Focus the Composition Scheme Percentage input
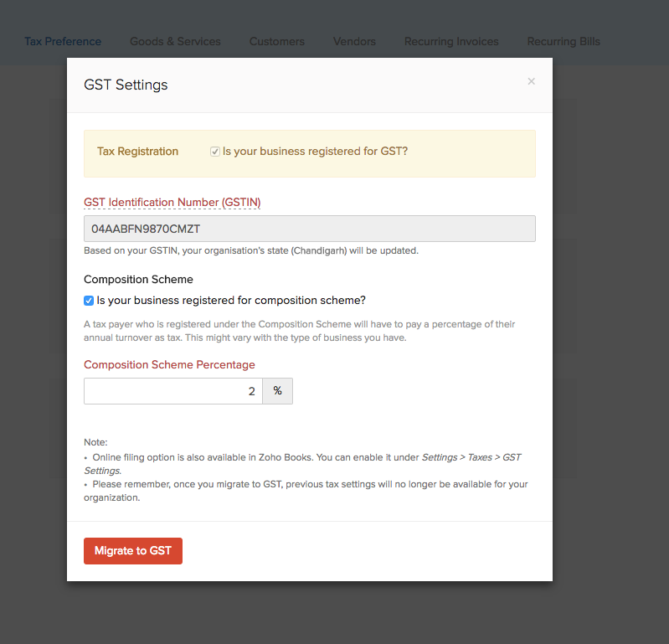This screenshot has height=644, width=669. click(172, 391)
